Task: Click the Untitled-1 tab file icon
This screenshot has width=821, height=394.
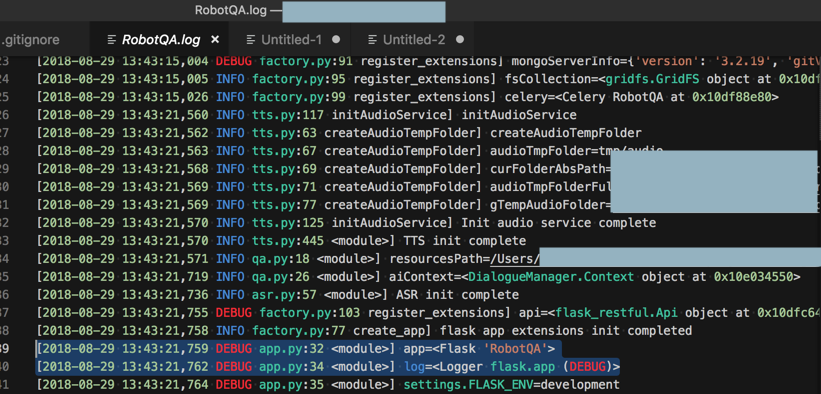Action: [x=251, y=40]
